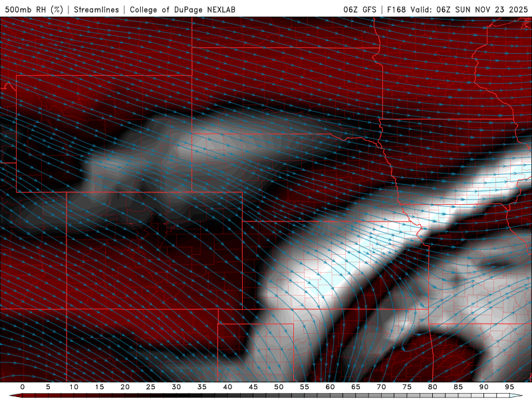This screenshot has height=399, width=532.
Task: Select the '10' value on the colorbar scale
Action: [x=74, y=387]
